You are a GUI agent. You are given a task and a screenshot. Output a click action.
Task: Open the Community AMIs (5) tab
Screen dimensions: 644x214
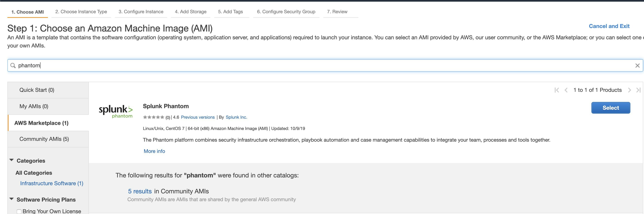pyautogui.click(x=48, y=139)
